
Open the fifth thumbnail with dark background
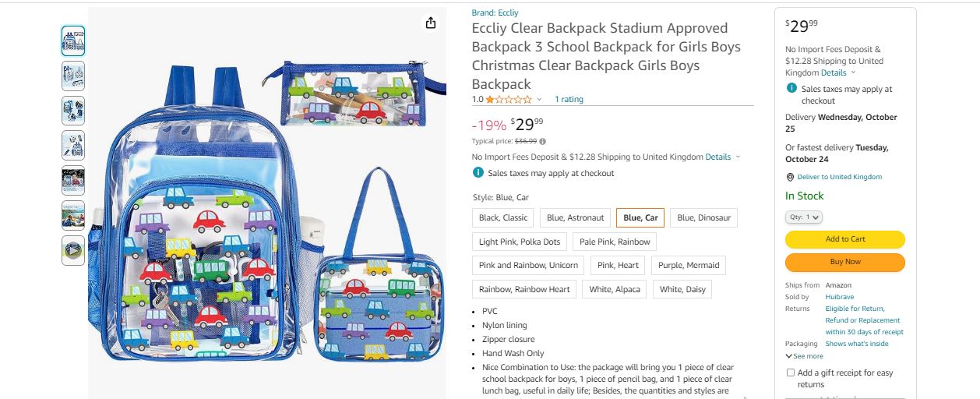(73, 181)
